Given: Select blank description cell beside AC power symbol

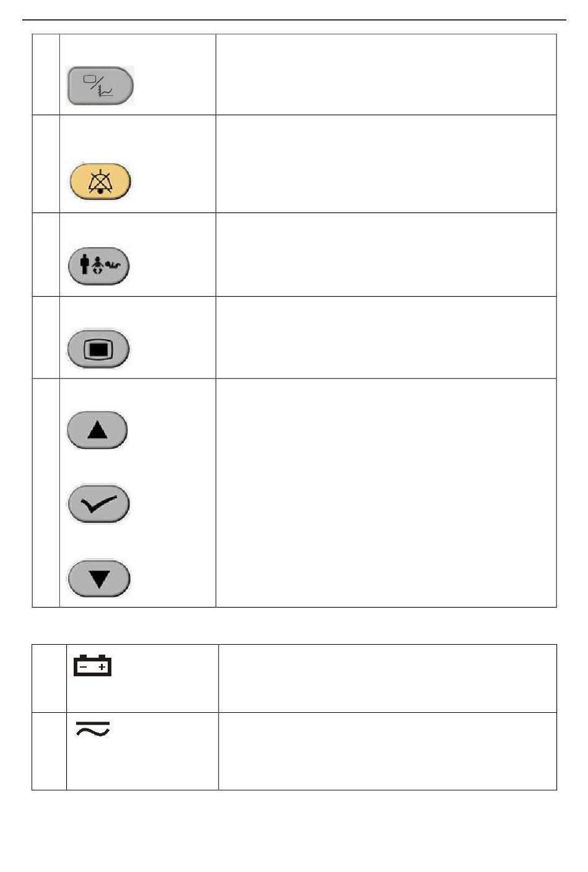Looking at the screenshot, I should [387, 751].
